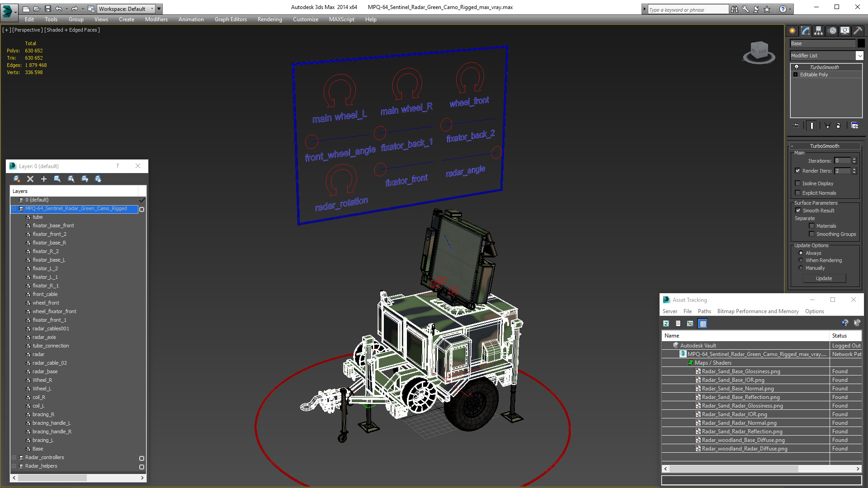Click the keyword search field
Viewport: 868px width, 488px height.
[688, 9]
